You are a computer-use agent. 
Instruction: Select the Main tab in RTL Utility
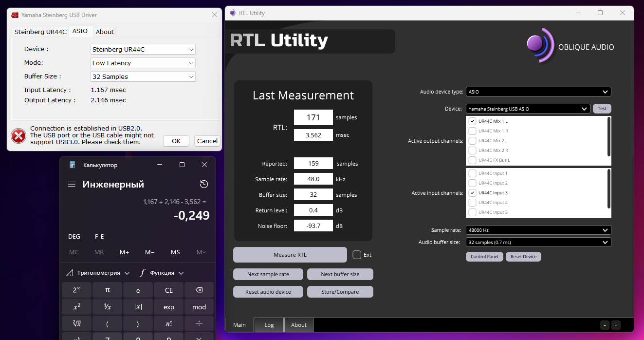[239, 325]
